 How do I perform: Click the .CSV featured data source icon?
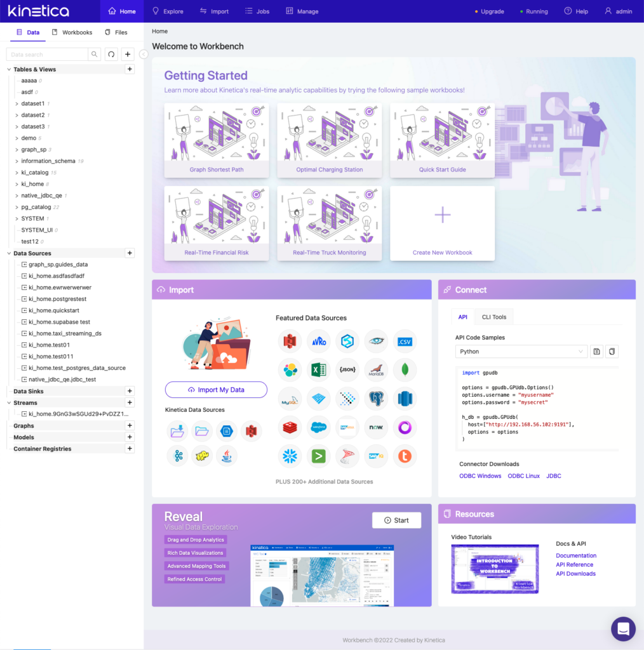tap(405, 341)
